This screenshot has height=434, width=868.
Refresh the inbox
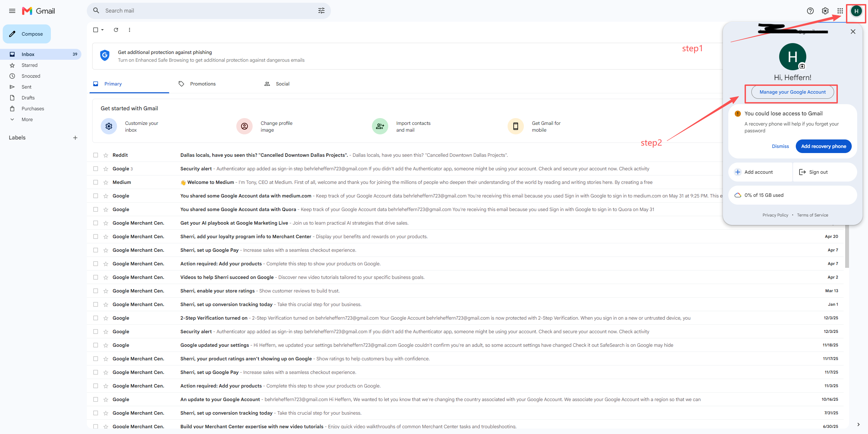[x=116, y=30]
